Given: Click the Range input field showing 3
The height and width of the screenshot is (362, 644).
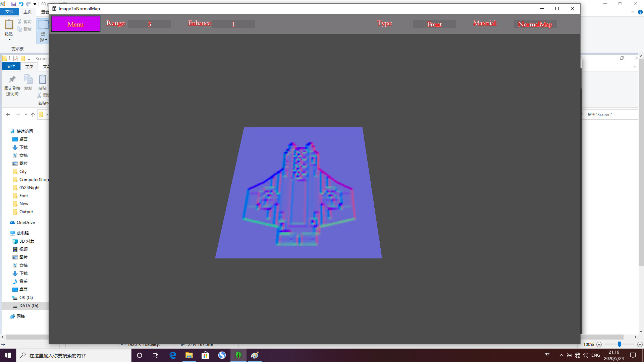Looking at the screenshot, I should click(150, 24).
